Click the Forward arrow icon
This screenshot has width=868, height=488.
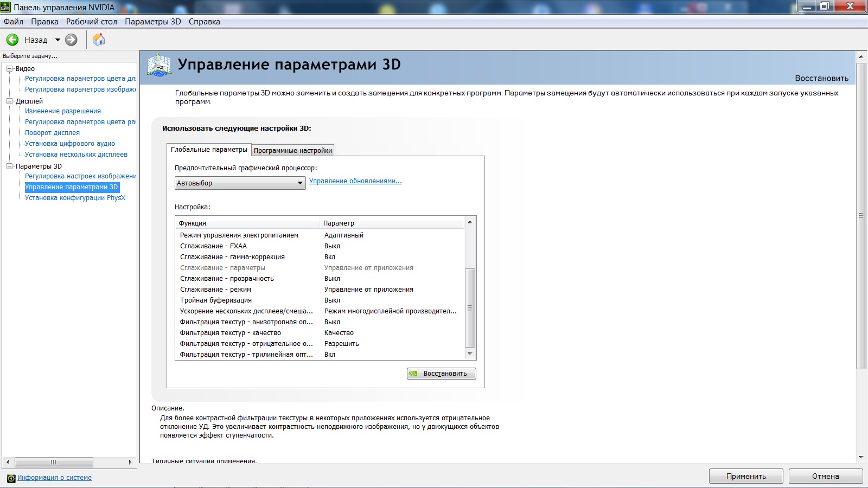pyautogui.click(x=71, y=40)
